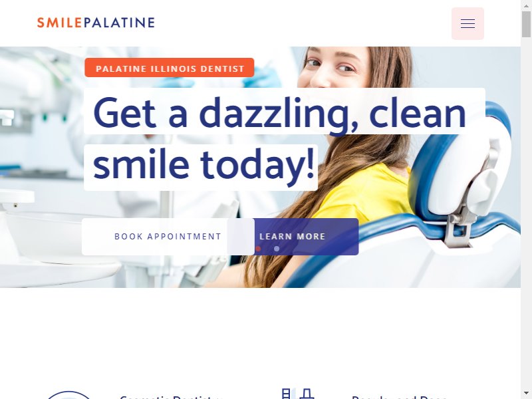Open the hamburger navigation menu

(467, 23)
